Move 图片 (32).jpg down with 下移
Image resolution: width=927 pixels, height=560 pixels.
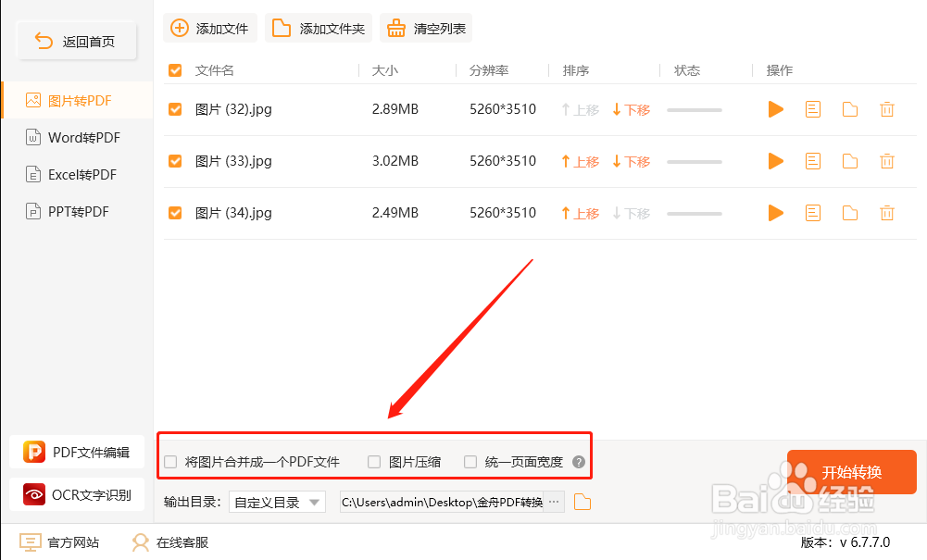[x=632, y=110]
